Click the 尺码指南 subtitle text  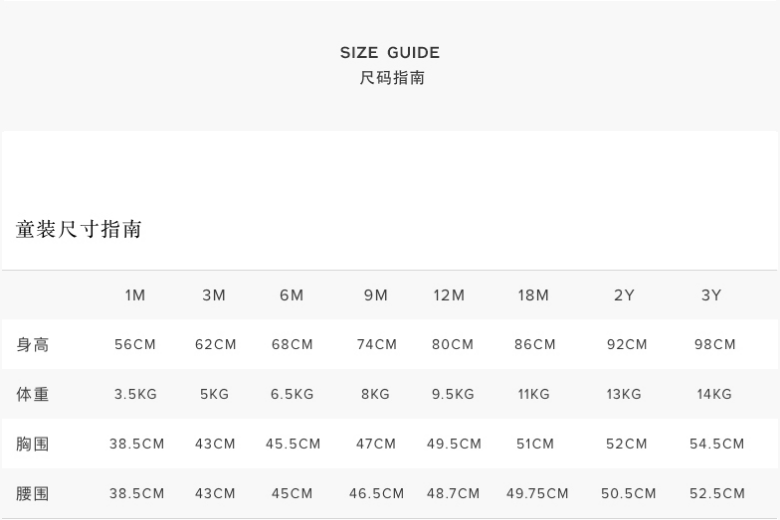click(x=392, y=77)
